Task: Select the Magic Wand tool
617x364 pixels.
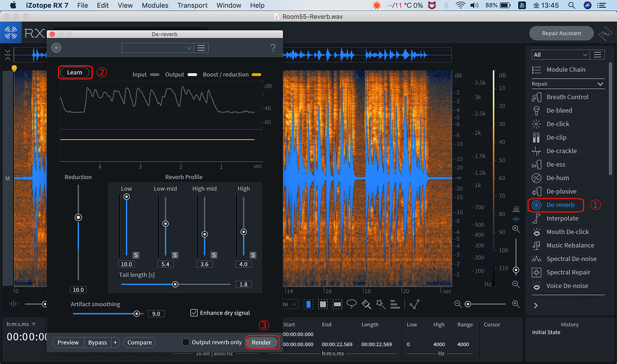Action: coord(380,304)
